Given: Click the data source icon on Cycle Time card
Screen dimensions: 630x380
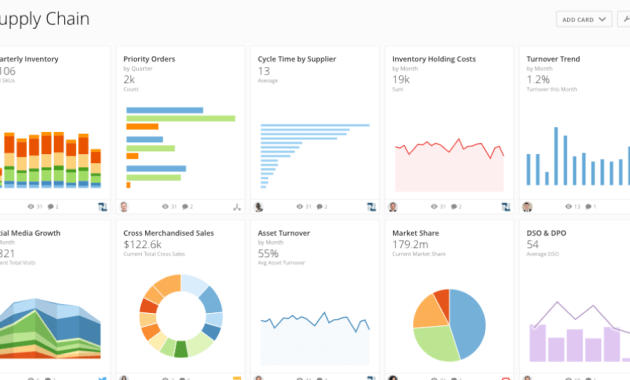Looking at the screenshot, I should (371, 207).
